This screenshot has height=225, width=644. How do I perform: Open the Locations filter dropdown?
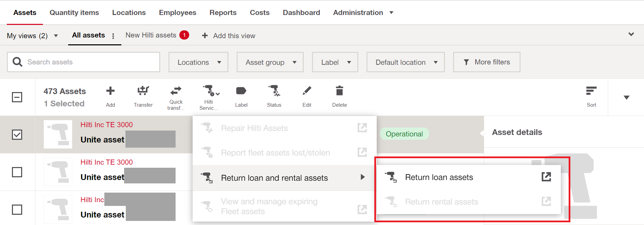point(198,62)
